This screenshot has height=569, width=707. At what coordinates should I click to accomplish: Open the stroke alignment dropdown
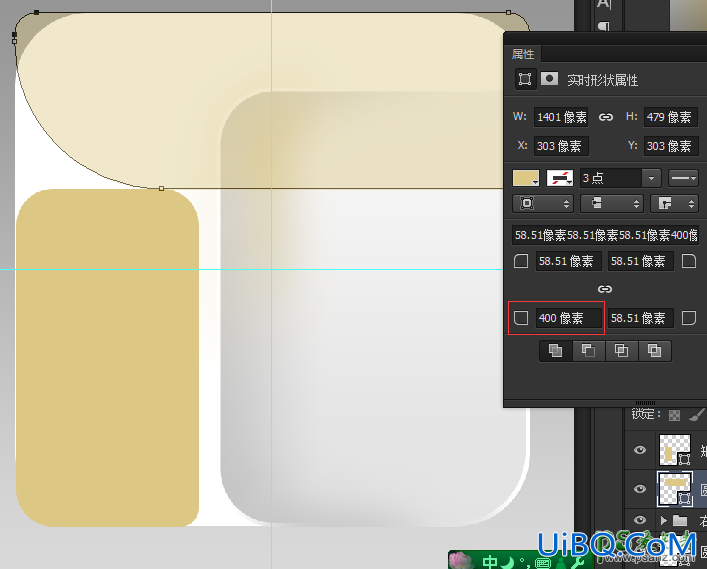click(543, 204)
